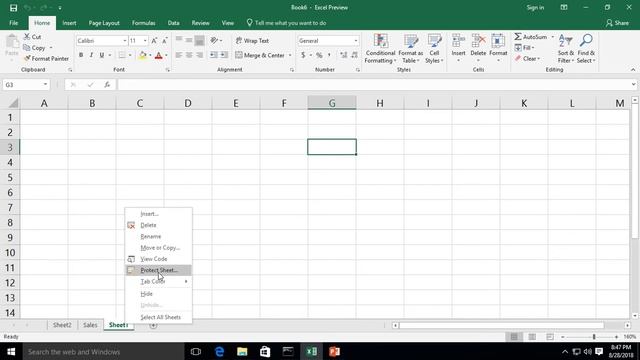640x360 pixels.
Task: Expand the formula bar chevron
Action: point(633,84)
